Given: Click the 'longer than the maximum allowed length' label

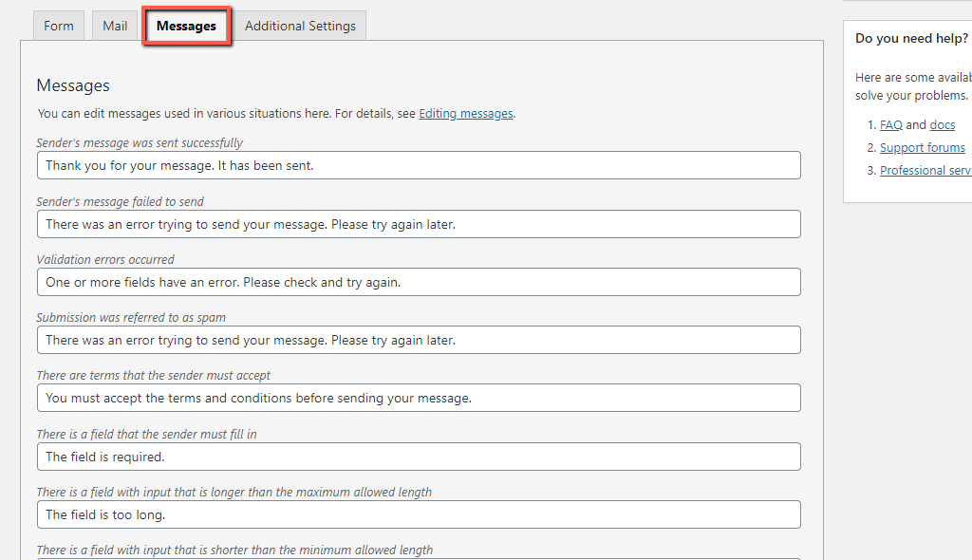Looking at the screenshot, I should click(234, 492).
